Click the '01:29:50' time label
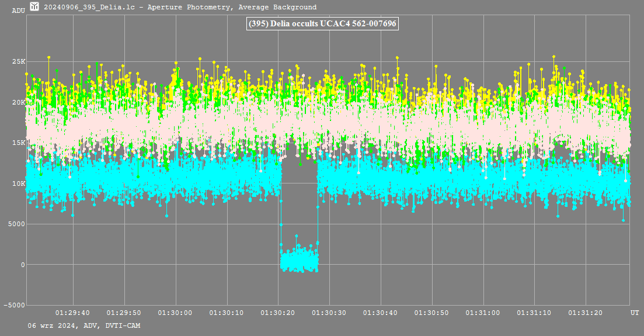The image size is (644, 336). click(x=124, y=313)
